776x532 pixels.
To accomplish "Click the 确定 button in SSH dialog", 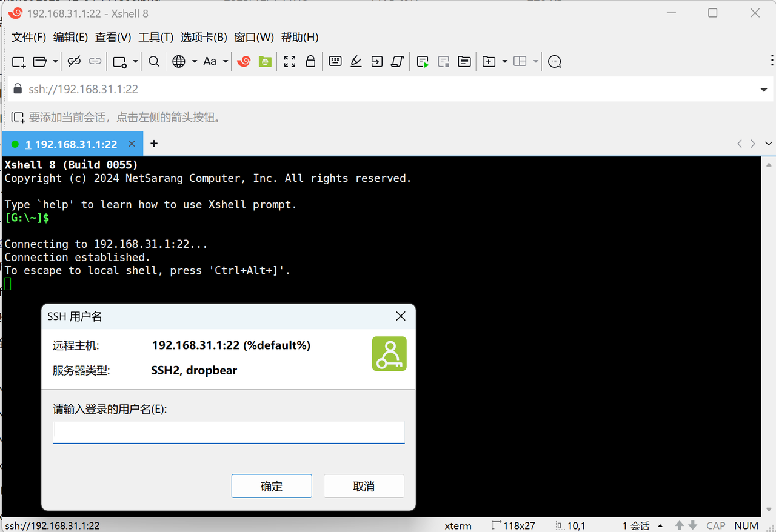I will pos(272,486).
